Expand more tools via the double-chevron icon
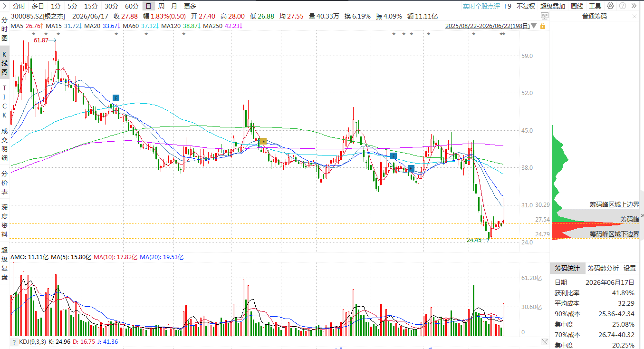644x349 pixels. tap(634, 6)
